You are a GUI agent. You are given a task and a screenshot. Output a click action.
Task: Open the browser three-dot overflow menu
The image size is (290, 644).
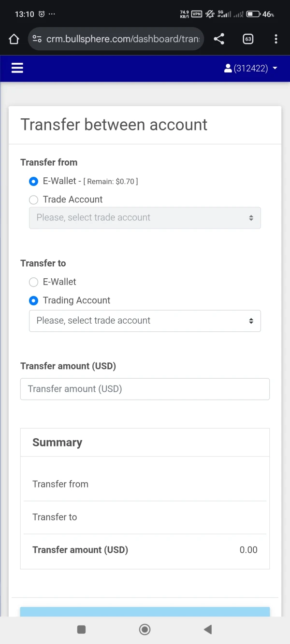point(275,39)
